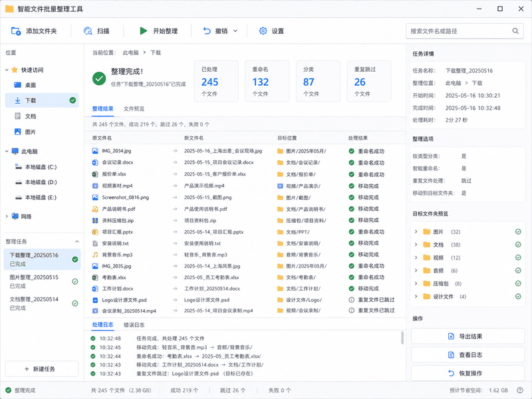Click the check mark beside 图片 (32) folder
The image size is (532, 399).
[518, 231]
